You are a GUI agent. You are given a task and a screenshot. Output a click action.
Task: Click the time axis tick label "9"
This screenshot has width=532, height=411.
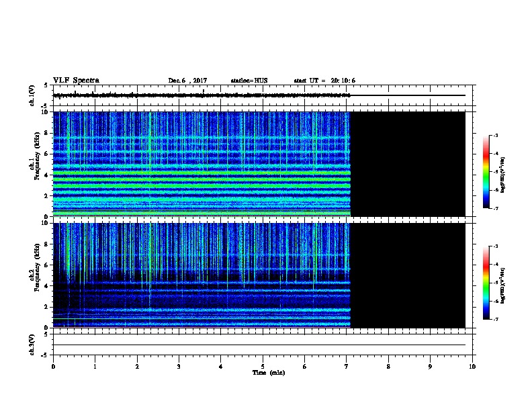(430, 366)
